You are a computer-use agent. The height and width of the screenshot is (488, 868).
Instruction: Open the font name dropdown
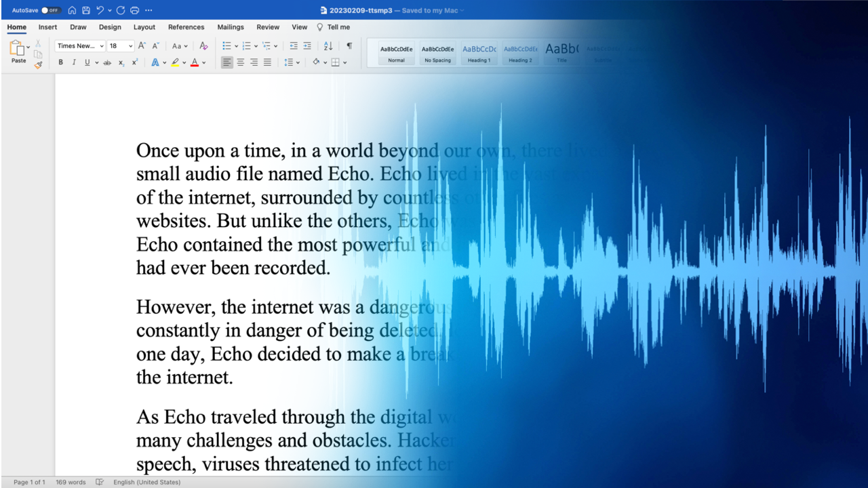pyautogui.click(x=102, y=46)
